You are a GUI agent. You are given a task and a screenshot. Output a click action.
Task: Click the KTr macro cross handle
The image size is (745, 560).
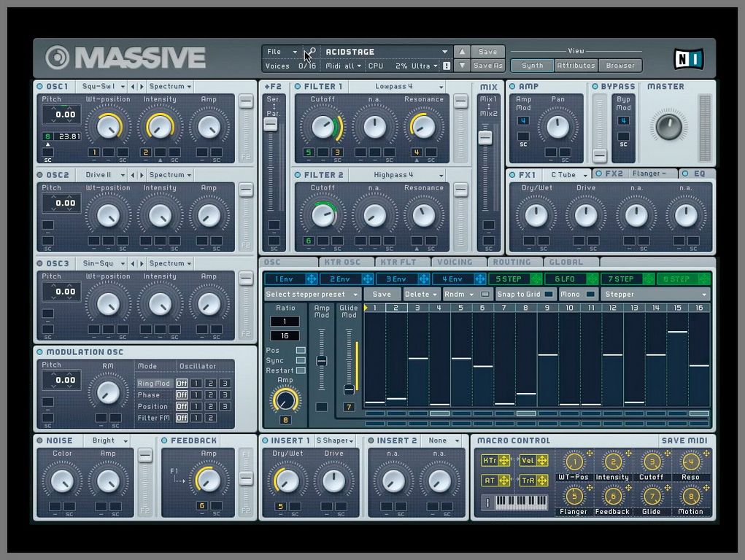click(x=503, y=460)
